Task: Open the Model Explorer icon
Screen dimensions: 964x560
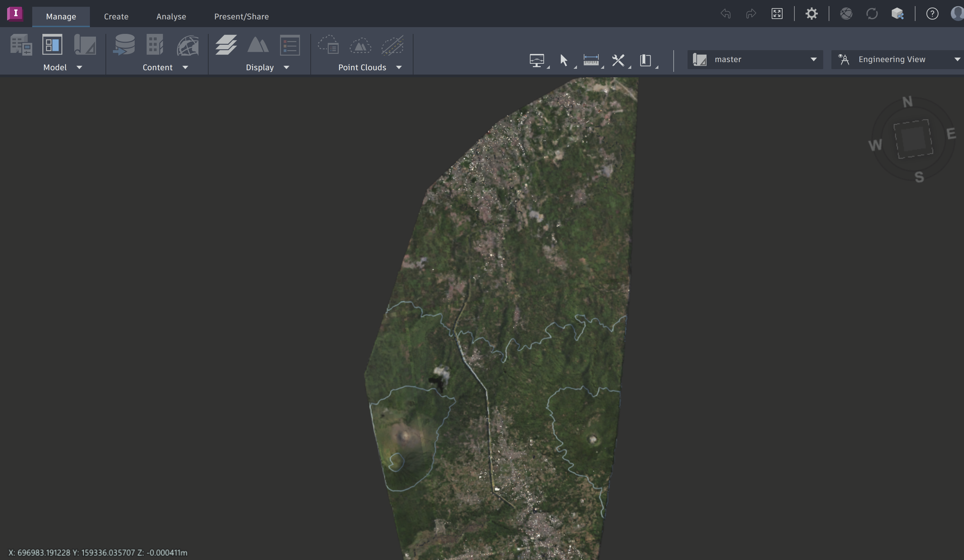Action: (x=52, y=45)
